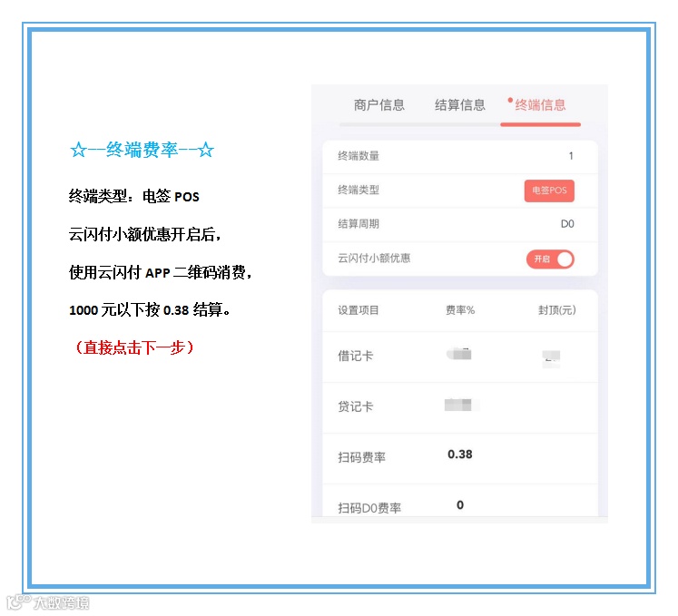Image resolution: width=678 pixels, height=616 pixels.
Task: Click the 终端数量 label
Action: click(359, 156)
